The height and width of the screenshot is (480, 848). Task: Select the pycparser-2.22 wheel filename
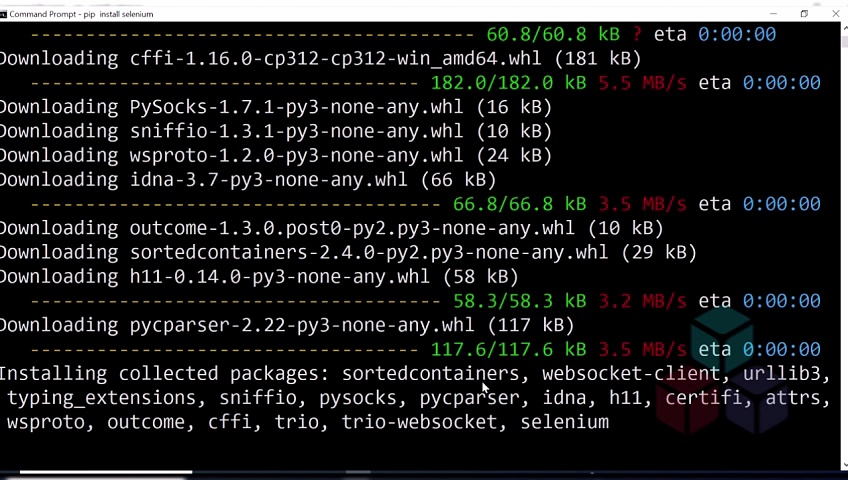pos(302,325)
